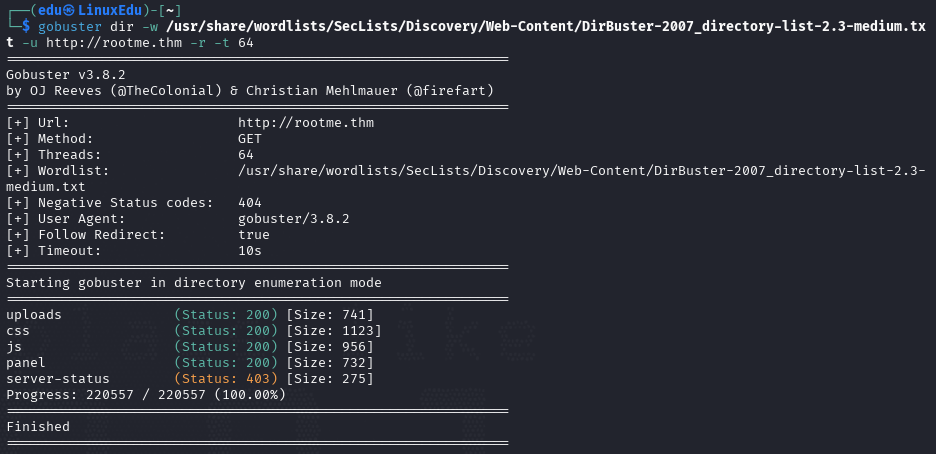The width and height of the screenshot is (936, 454).
Task: Click the Progress 100.00% line
Action: pyautogui.click(x=146, y=395)
